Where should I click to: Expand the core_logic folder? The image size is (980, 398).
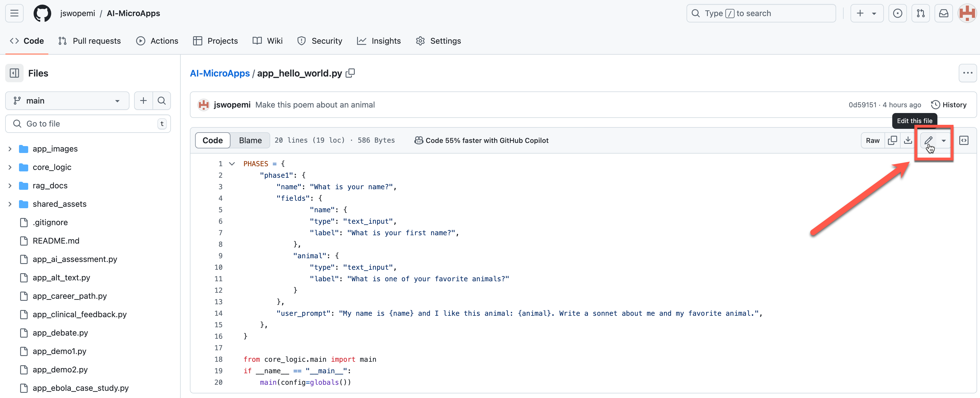tap(52, 167)
